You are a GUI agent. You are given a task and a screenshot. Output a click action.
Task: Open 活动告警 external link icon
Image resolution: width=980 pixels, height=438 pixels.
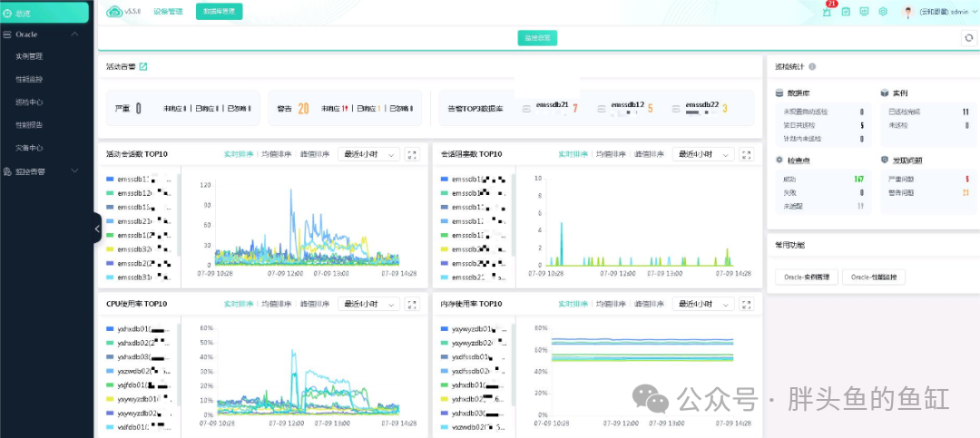[x=143, y=66]
